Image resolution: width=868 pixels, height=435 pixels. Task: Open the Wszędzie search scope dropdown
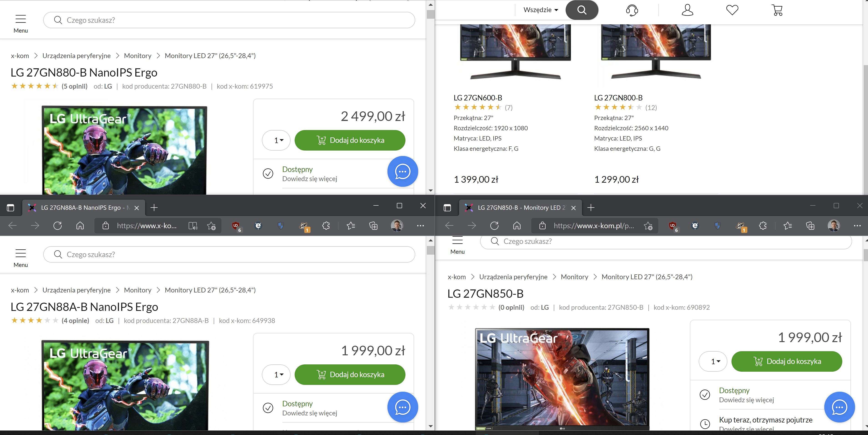(540, 10)
